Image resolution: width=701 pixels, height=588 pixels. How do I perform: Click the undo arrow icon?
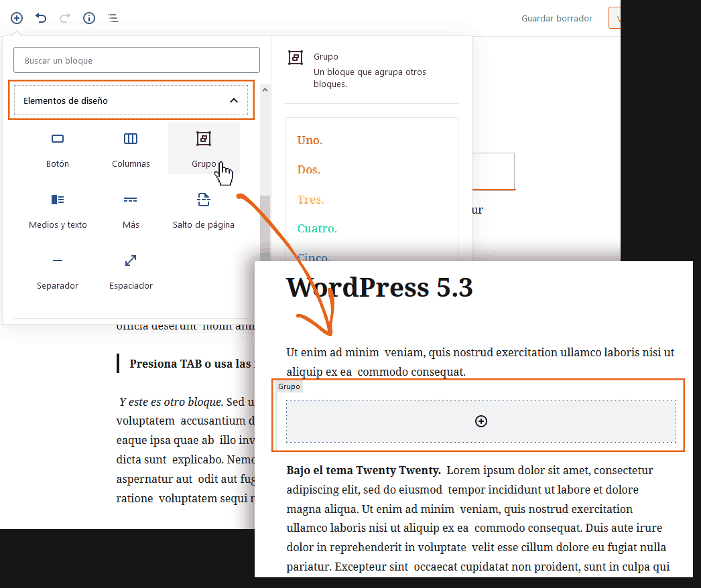[x=41, y=18]
